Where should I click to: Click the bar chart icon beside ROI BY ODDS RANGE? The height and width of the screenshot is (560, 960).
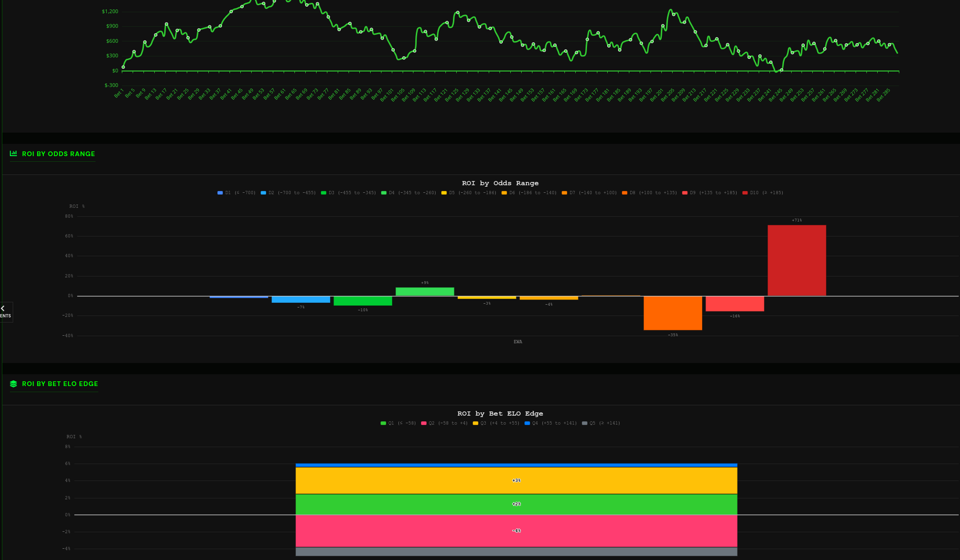13,153
